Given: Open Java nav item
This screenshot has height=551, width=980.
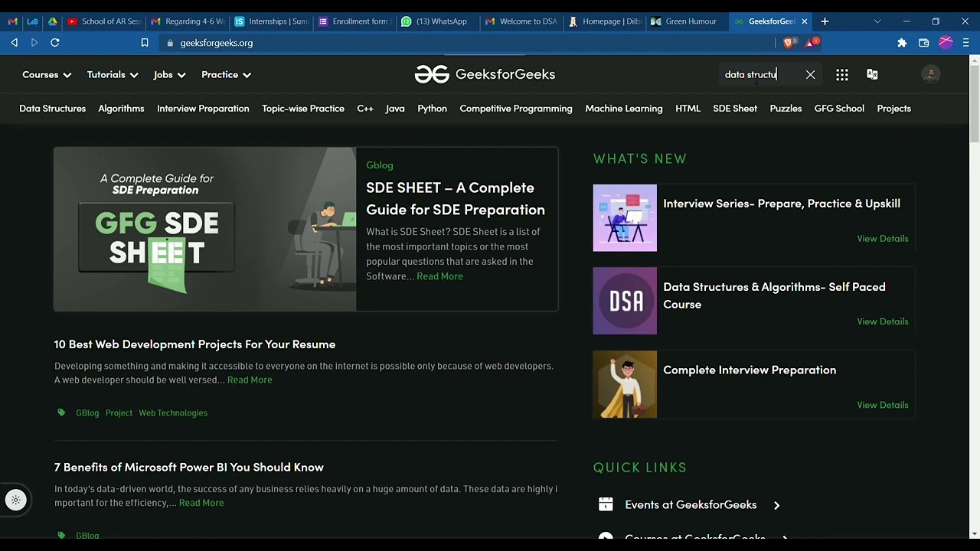Looking at the screenshot, I should (395, 109).
